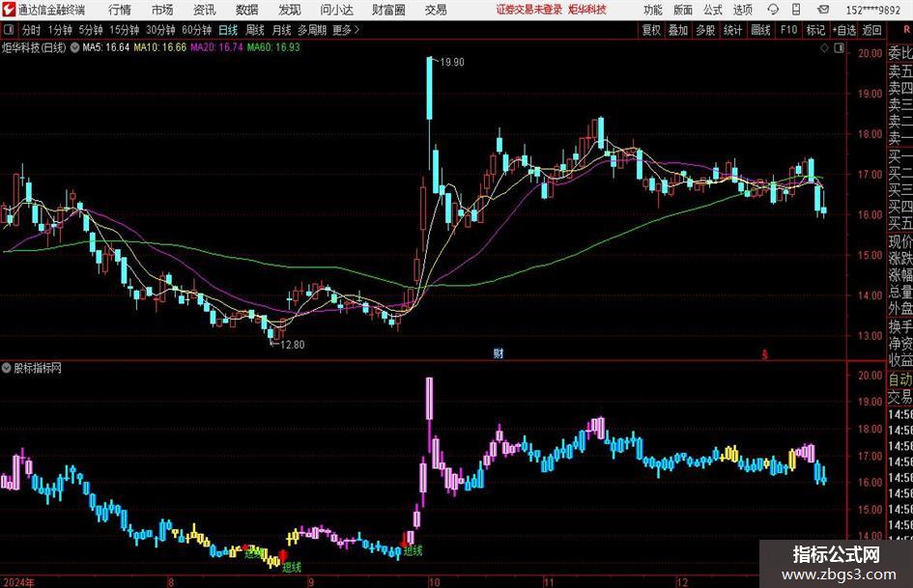This screenshot has height=588, width=913.
Task: Open the 公式 menu
Action: [x=713, y=10]
